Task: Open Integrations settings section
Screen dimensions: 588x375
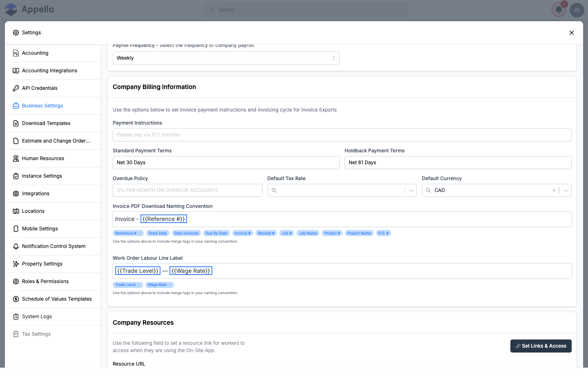Action: pos(53,194)
